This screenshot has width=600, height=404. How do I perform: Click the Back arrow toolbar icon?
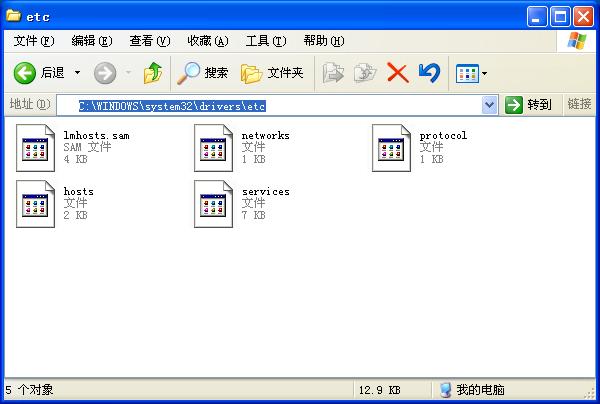coord(26,73)
